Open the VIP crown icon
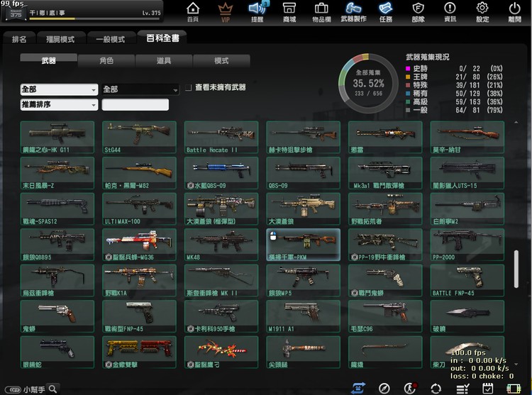 (226, 12)
